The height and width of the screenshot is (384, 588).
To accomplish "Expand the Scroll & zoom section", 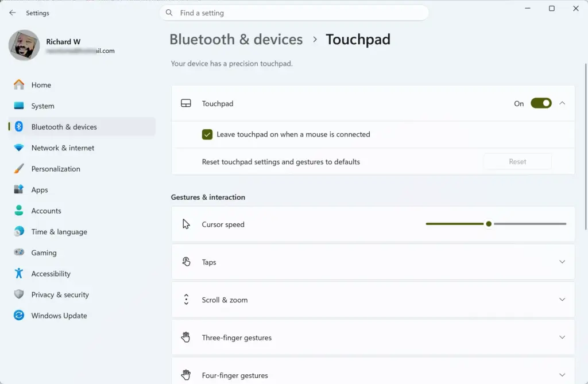I will 373,300.
